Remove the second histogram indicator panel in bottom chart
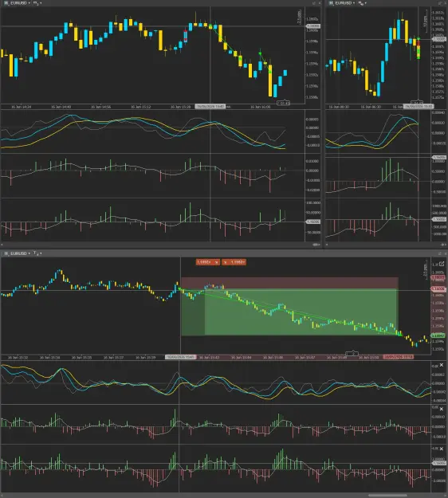 click(x=442, y=409)
